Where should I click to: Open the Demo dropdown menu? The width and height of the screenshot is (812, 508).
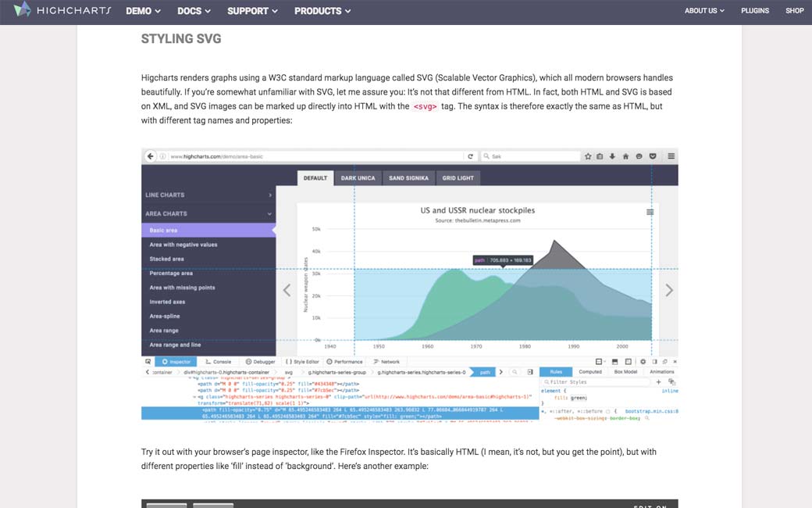(x=143, y=11)
